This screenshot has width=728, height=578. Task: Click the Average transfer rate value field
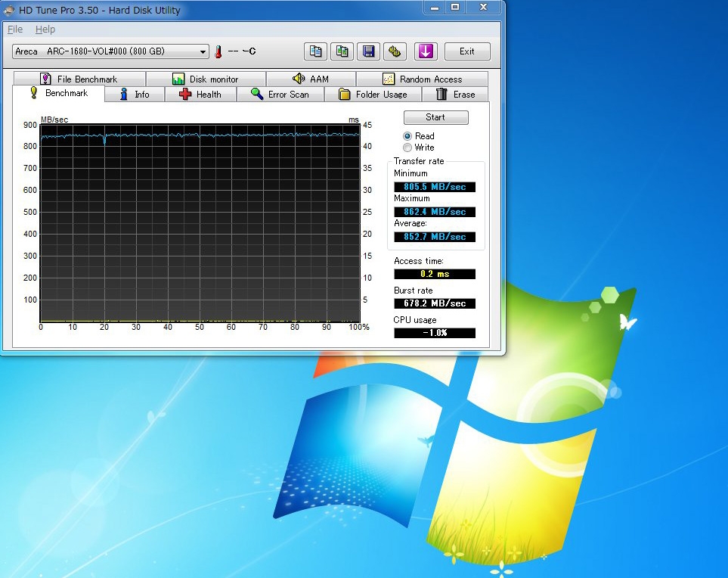435,237
